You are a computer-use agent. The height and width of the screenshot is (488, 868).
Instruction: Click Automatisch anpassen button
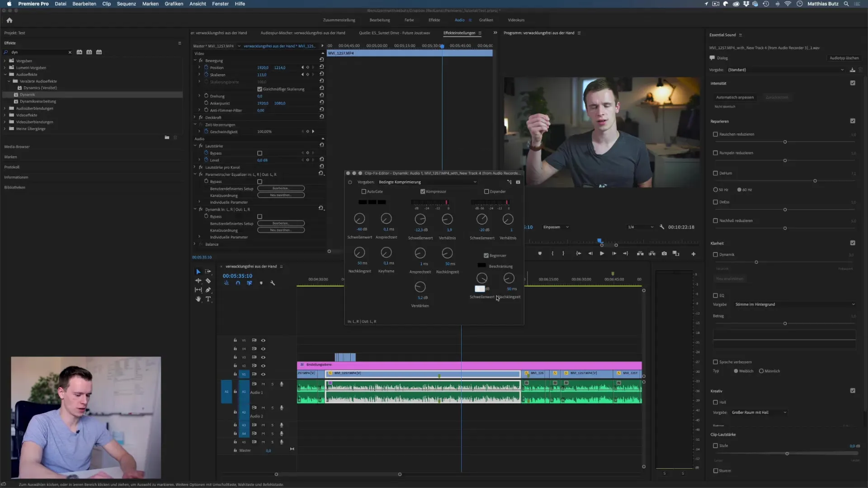(x=735, y=98)
